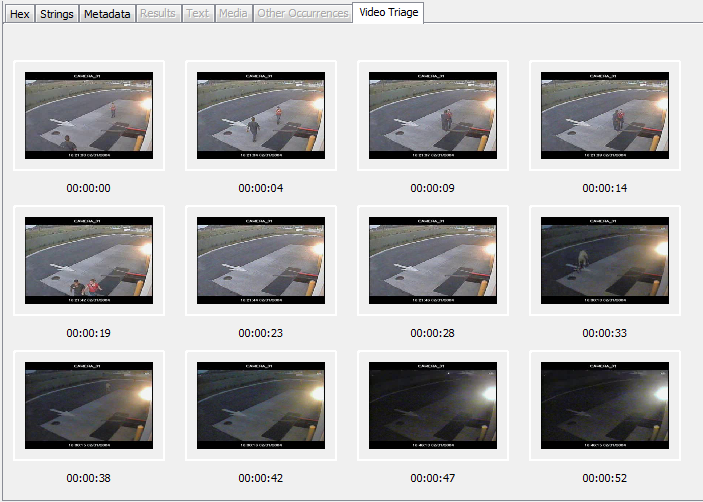The image size is (703, 502).
Task: Select the video frame at 00:00:33
Action: click(605, 260)
